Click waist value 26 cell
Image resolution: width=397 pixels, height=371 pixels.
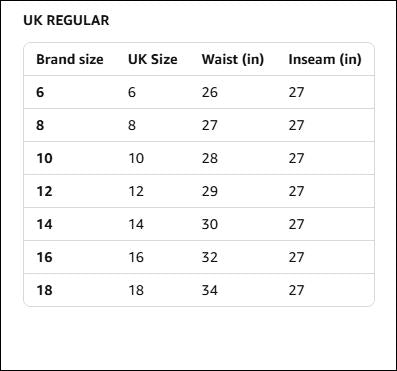(x=210, y=92)
